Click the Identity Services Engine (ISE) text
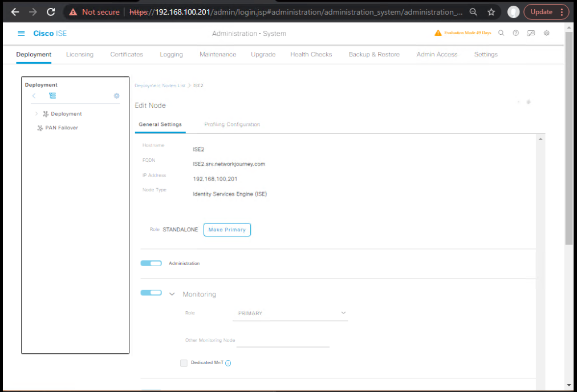 tap(230, 194)
